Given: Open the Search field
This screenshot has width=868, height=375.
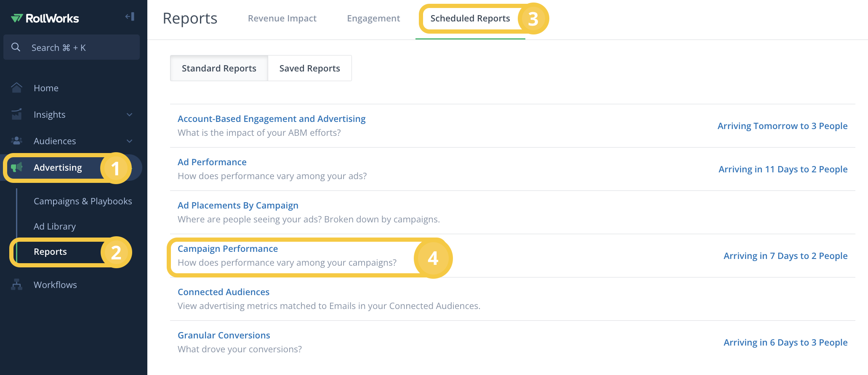Looking at the screenshot, I should (x=72, y=47).
